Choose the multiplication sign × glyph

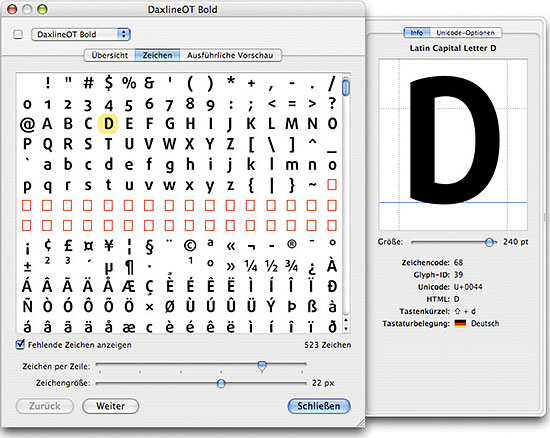pos(149,307)
